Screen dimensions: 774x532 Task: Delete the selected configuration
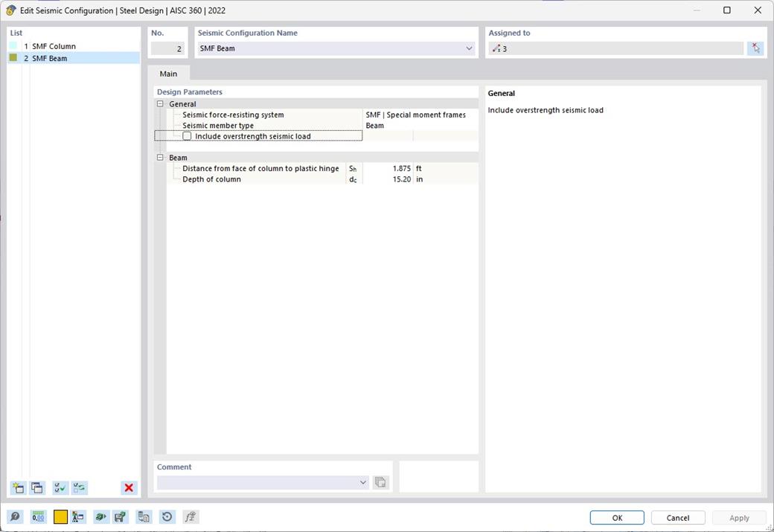click(x=128, y=487)
